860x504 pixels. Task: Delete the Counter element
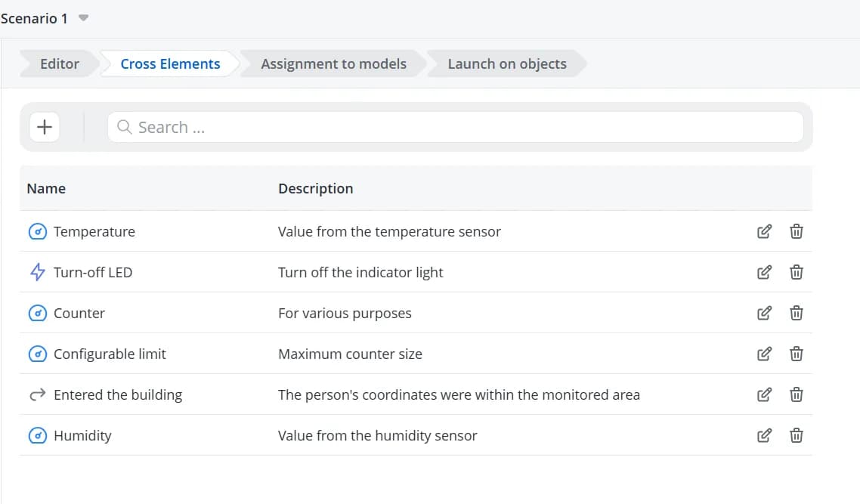tap(797, 313)
